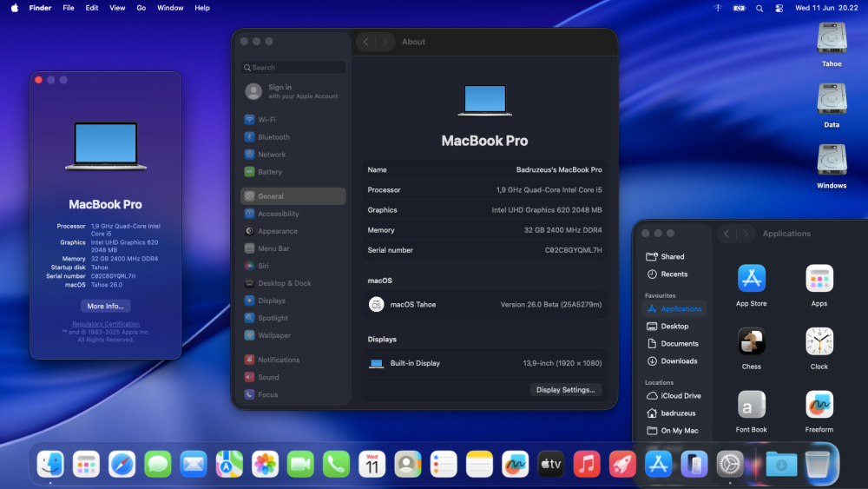Select Battery in Settings sidebar
This screenshot has height=489, width=868.
[293, 172]
